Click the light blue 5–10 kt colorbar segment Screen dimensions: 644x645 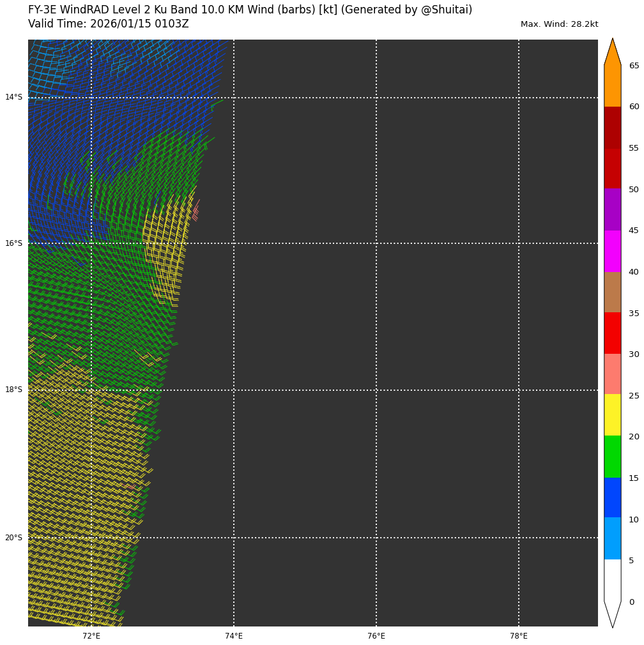[x=612, y=538]
